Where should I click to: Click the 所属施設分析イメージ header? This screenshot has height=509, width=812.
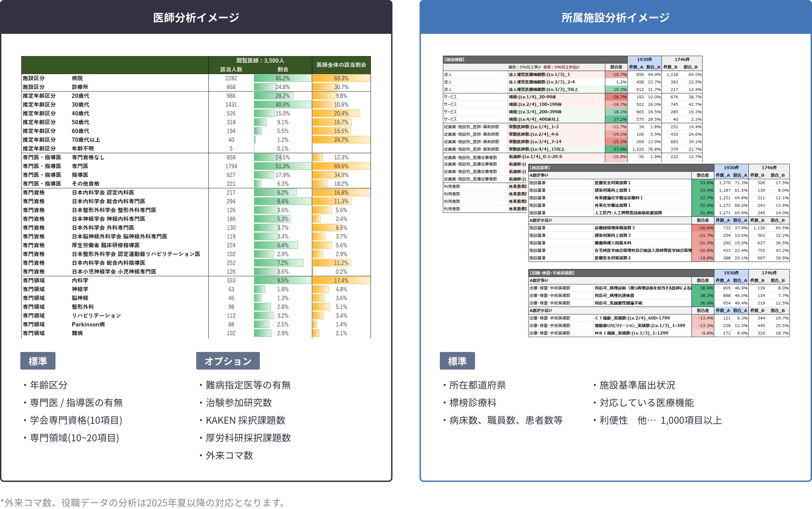pos(615,18)
